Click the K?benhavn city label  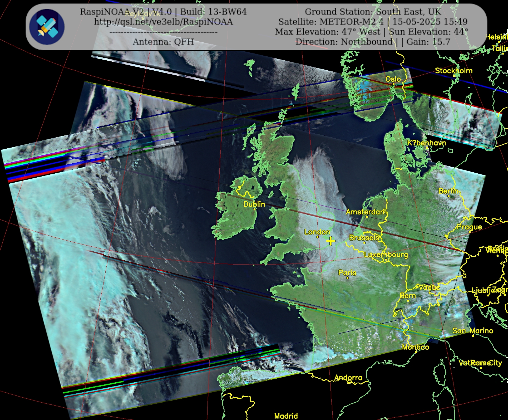tap(427, 143)
